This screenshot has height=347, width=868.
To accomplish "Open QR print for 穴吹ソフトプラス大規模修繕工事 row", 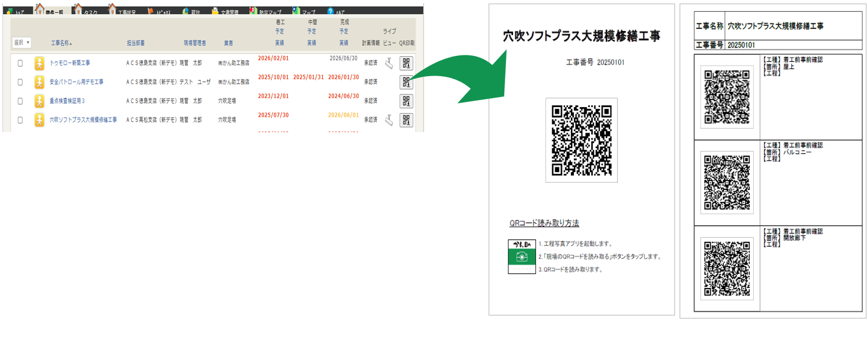I will [406, 120].
